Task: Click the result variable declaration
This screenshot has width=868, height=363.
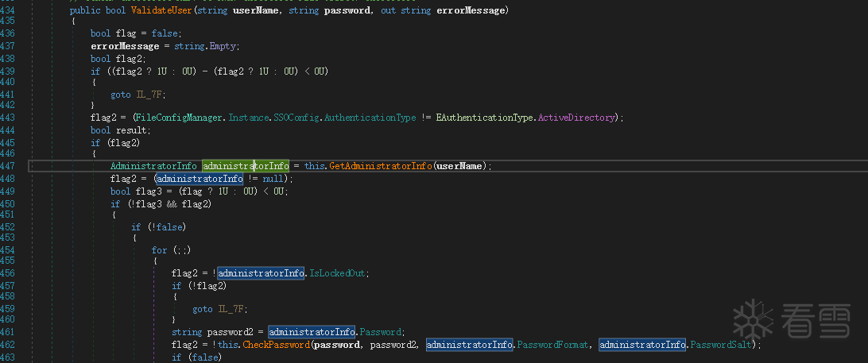Action: 130,130
